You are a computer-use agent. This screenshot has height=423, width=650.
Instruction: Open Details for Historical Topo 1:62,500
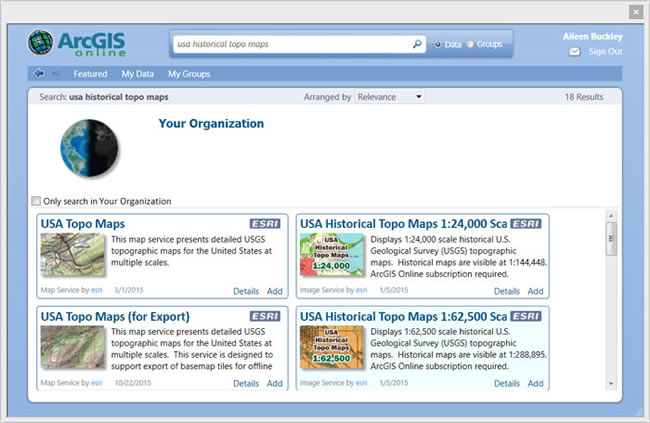pos(507,384)
